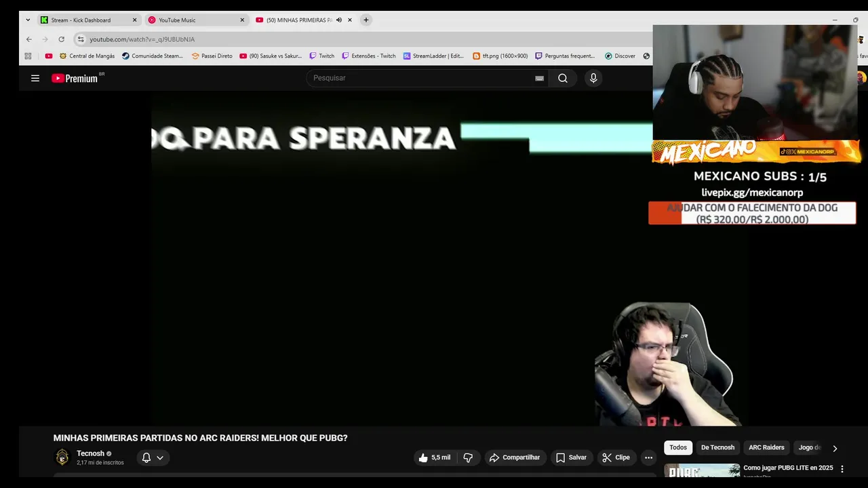Close the YouTube Music tab
The height and width of the screenshot is (488, 868).
tap(242, 20)
